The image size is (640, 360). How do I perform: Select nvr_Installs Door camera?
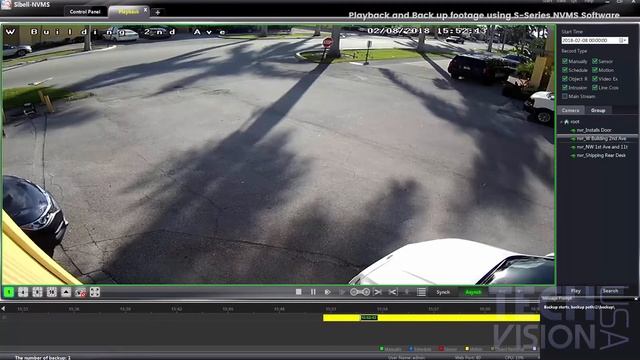594,130
